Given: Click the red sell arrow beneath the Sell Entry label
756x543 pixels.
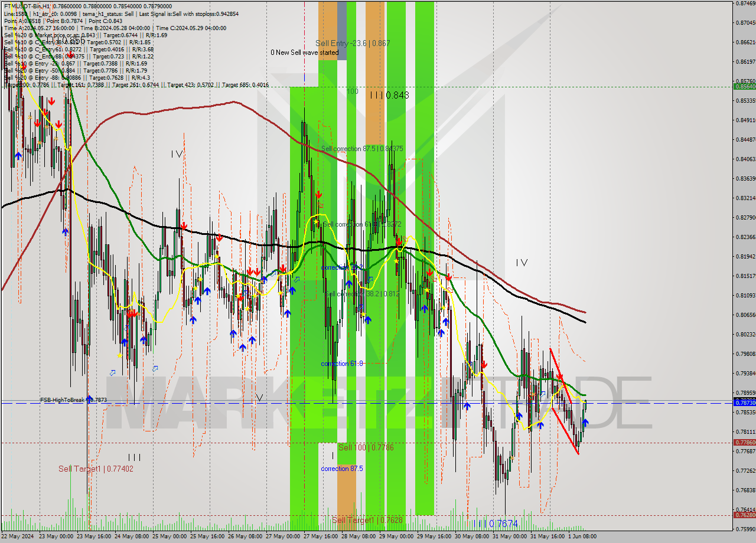Looking at the screenshot, I should click(x=319, y=195).
